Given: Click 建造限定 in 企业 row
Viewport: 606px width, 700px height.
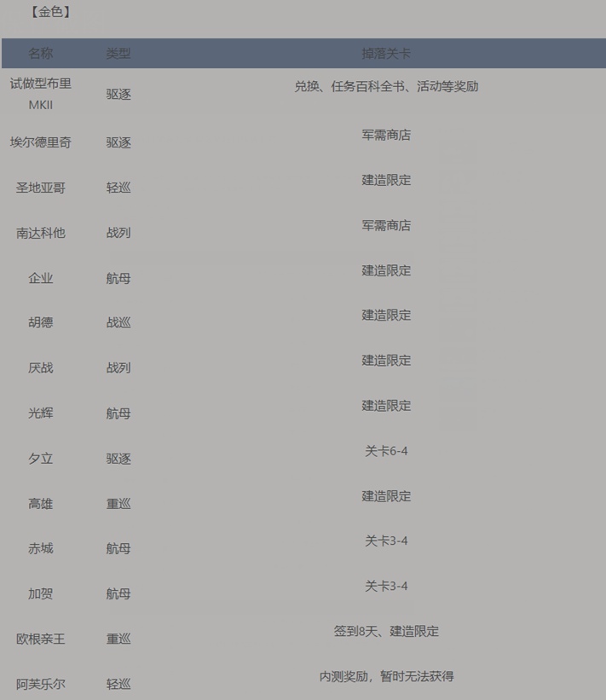Looking at the screenshot, I should (x=386, y=270).
